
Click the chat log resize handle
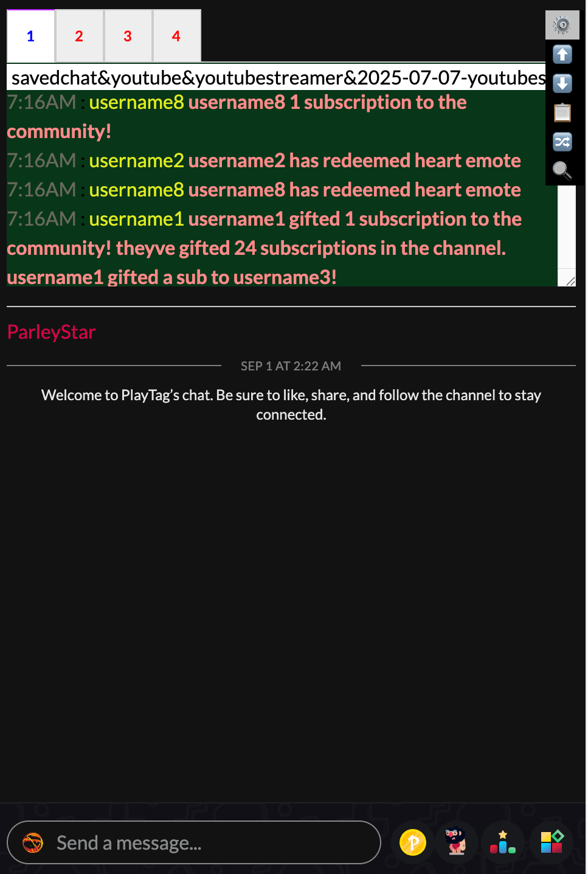(570, 280)
